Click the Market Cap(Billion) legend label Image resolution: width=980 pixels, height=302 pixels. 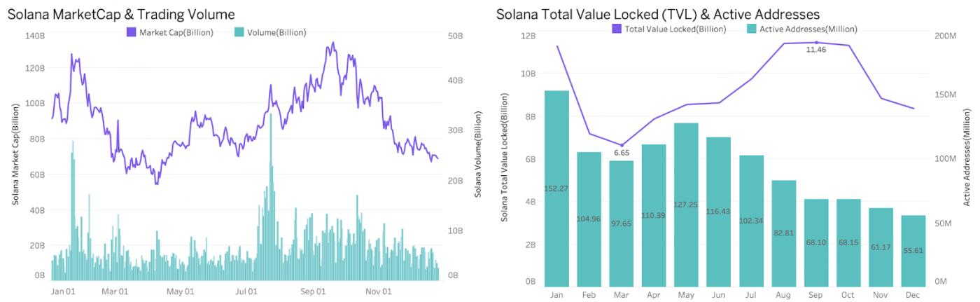point(176,32)
